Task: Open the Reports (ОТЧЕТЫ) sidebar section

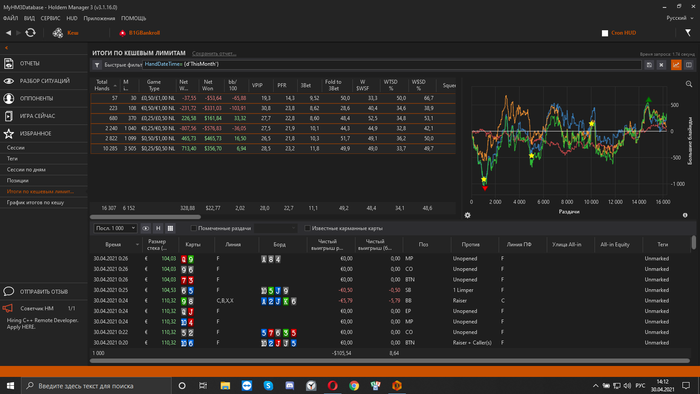Action: point(29,63)
